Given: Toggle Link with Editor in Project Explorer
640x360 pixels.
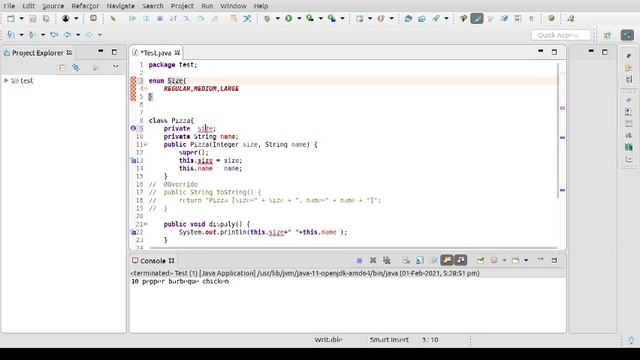Looking at the screenshot, I should pyautogui.click(x=76, y=67).
